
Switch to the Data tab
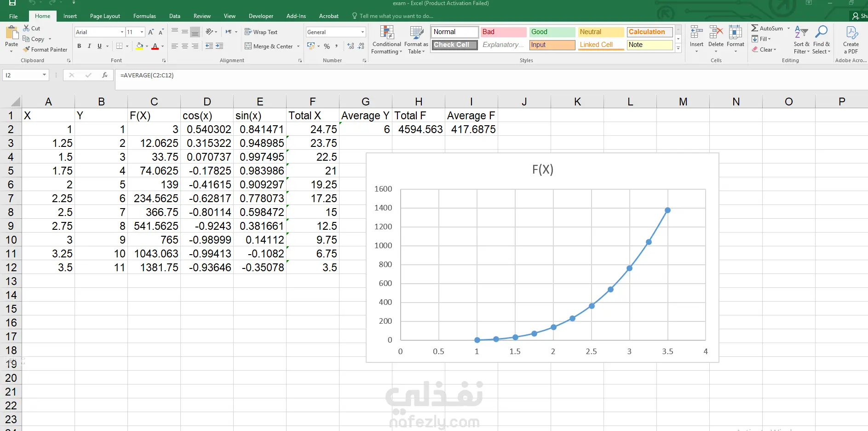click(175, 16)
